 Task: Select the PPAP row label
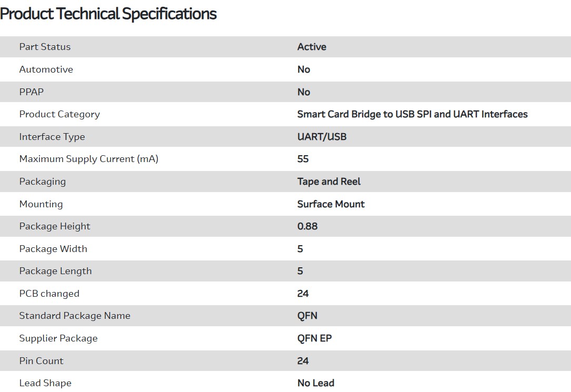32,92
